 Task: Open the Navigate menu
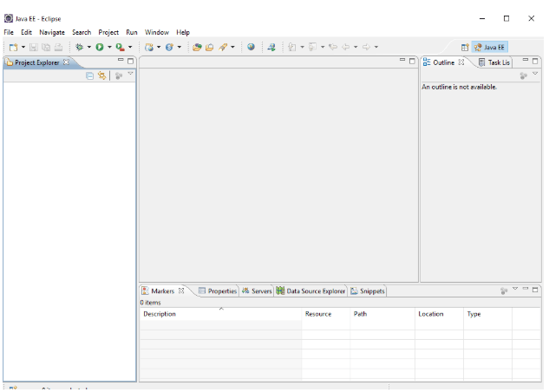pyautogui.click(x=52, y=32)
